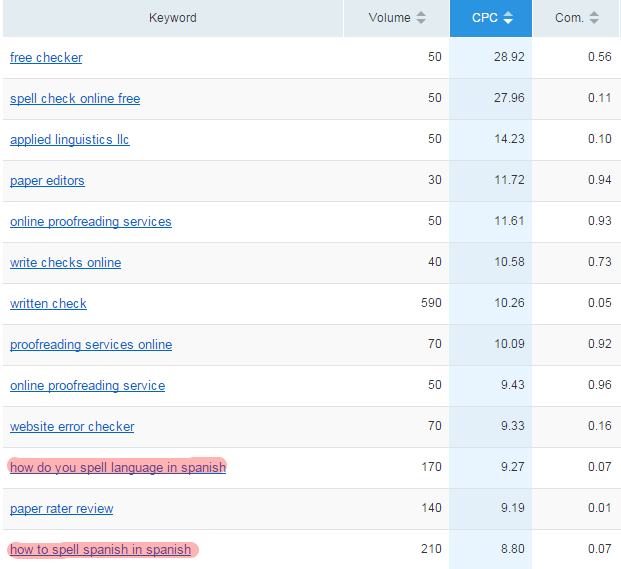Viewport: 621px width, 569px height.
Task: Open 'website error checker' keyword link
Action: tap(72, 427)
